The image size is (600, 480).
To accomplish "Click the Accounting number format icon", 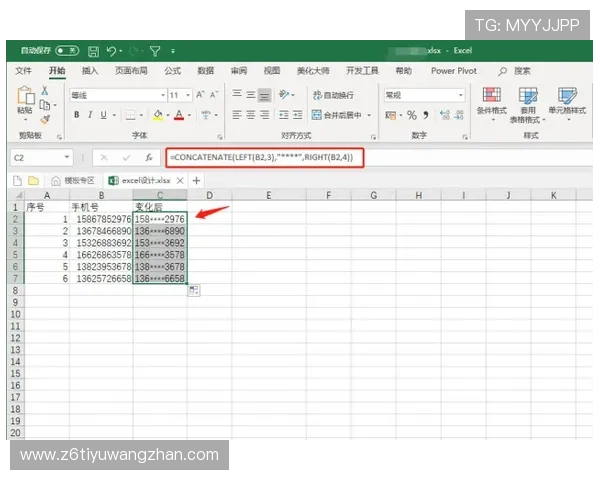I will (x=390, y=115).
